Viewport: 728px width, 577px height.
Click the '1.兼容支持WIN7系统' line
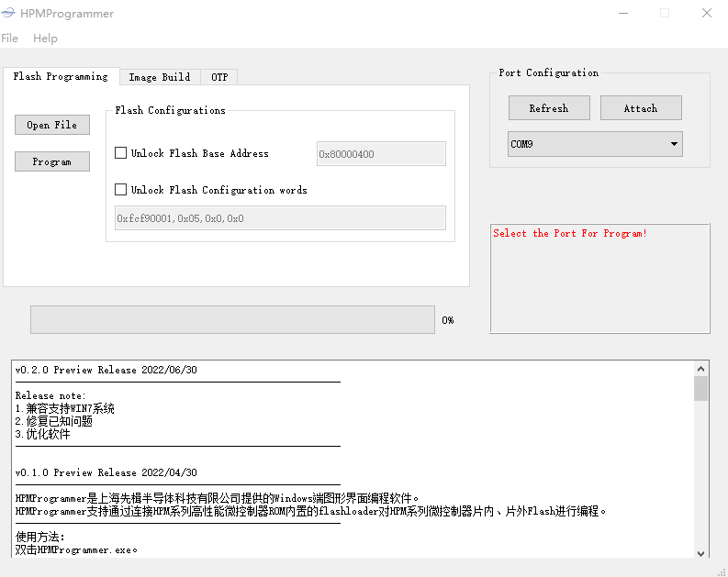coord(64,408)
